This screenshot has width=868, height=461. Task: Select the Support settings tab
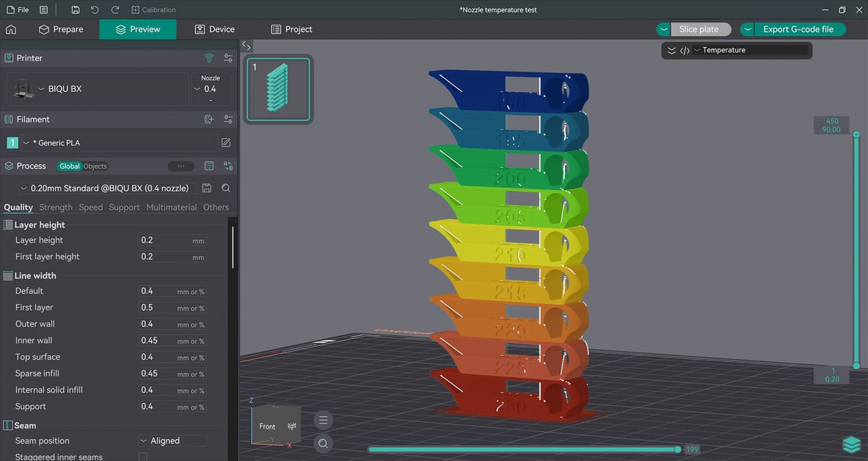124,207
